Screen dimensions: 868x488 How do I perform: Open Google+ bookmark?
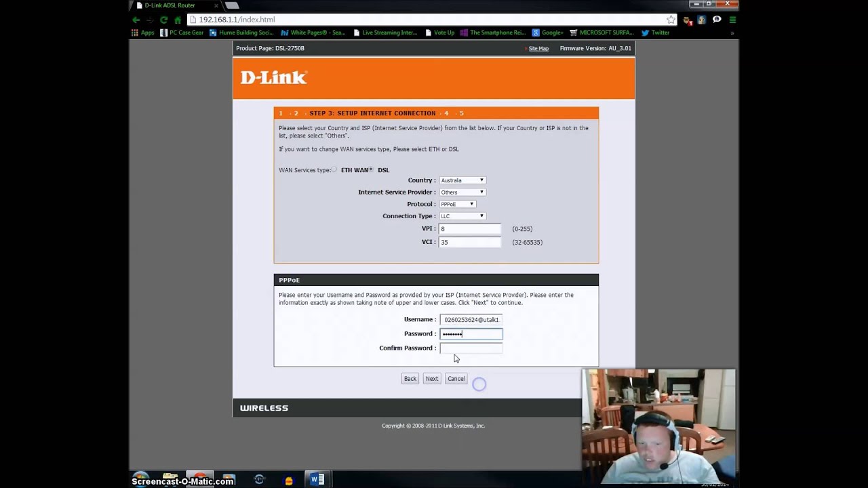548,33
